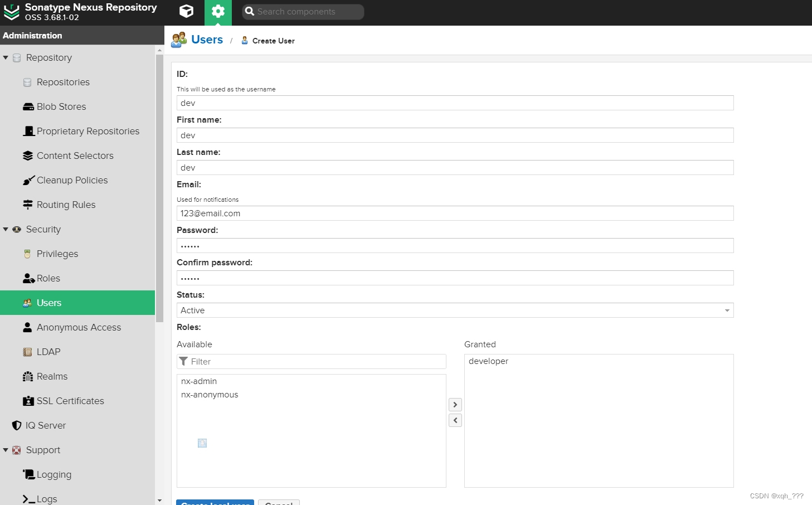812x505 pixels.
Task: Click the Password field
Action: pos(455,246)
